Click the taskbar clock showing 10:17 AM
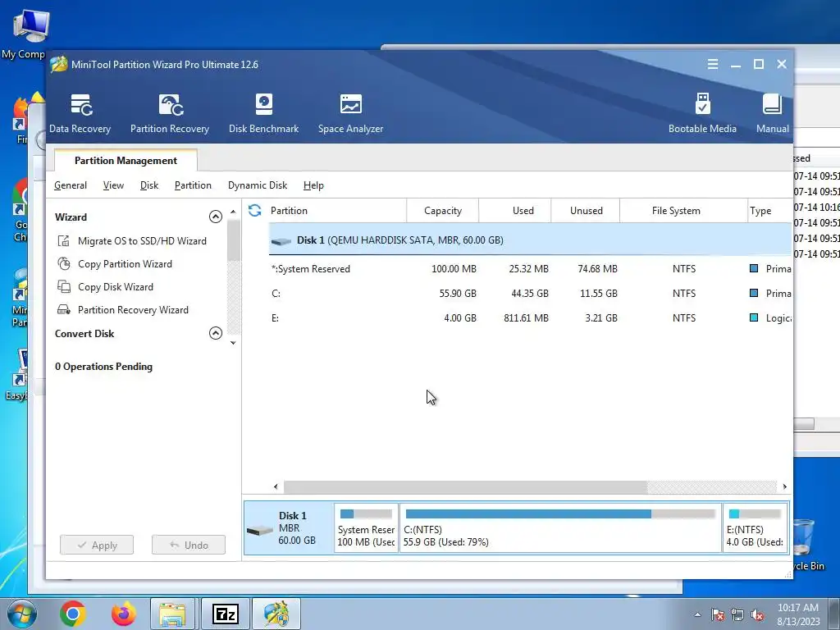The width and height of the screenshot is (840, 630). 798,614
